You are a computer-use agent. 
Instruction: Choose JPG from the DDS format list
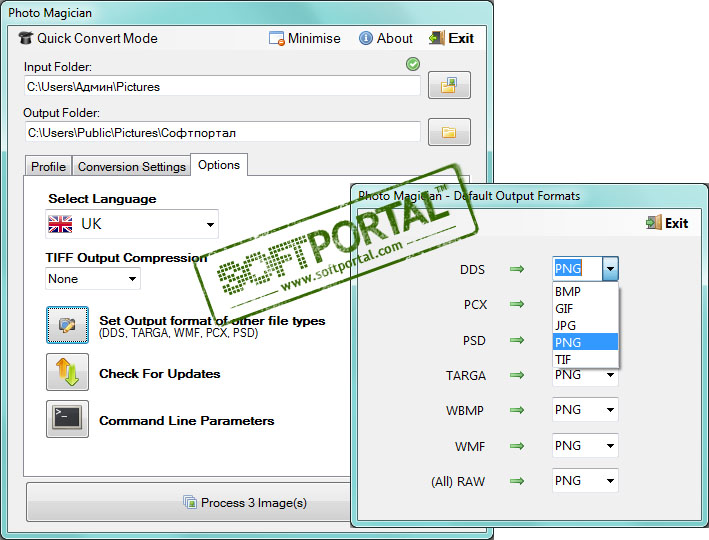[x=586, y=325]
